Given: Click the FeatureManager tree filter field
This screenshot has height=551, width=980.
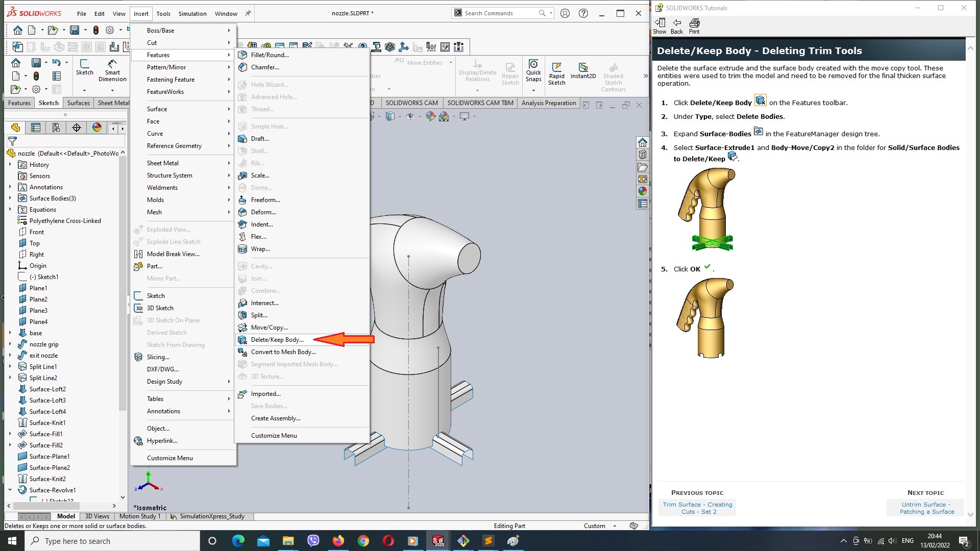Looking at the screenshot, I should [71, 141].
